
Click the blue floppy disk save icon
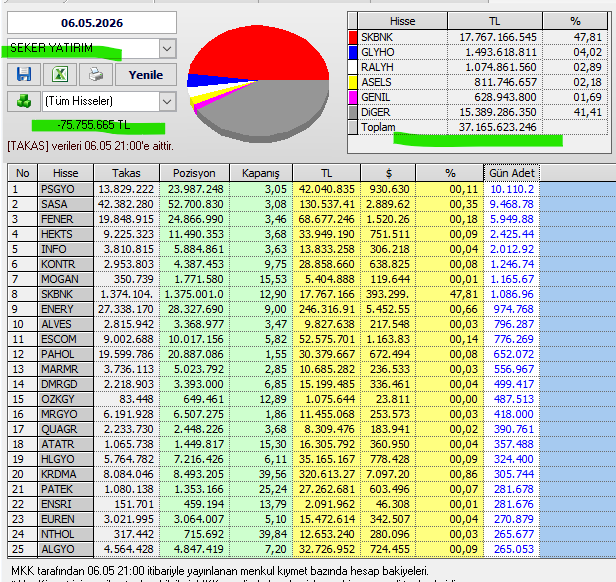click(x=24, y=74)
